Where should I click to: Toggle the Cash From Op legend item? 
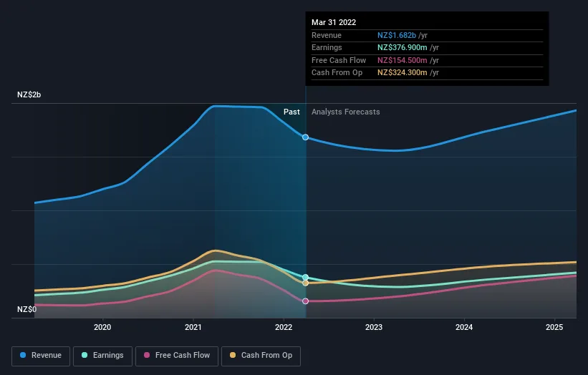point(261,355)
